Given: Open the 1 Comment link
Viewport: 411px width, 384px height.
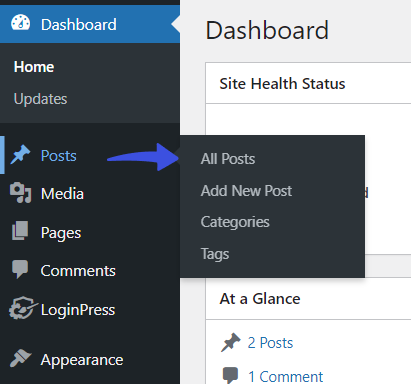Looking at the screenshot, I should 285,377.
